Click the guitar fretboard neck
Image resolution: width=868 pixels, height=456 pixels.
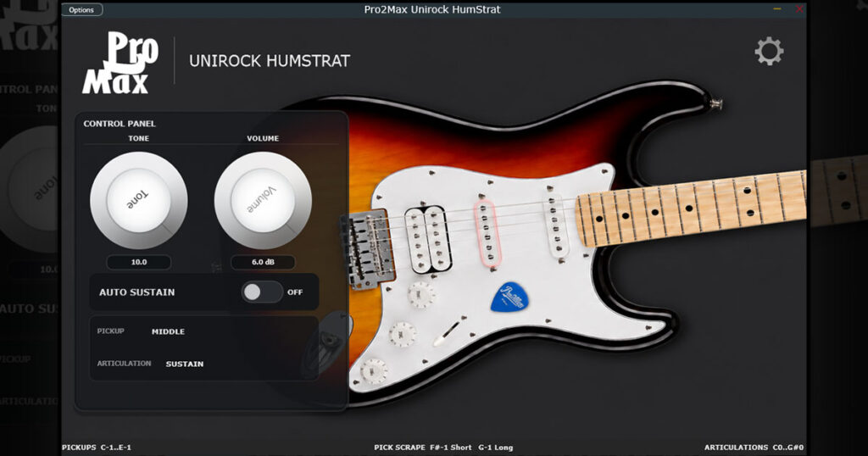click(692, 208)
